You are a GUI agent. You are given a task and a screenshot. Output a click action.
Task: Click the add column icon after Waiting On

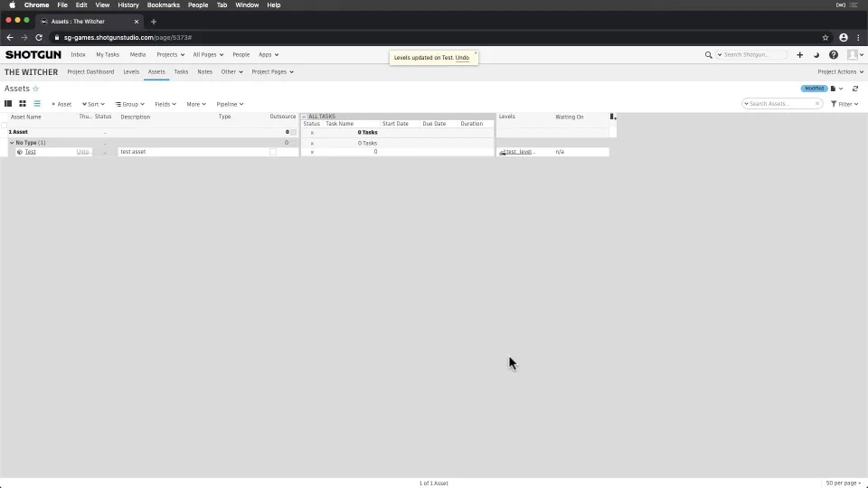[613, 117]
